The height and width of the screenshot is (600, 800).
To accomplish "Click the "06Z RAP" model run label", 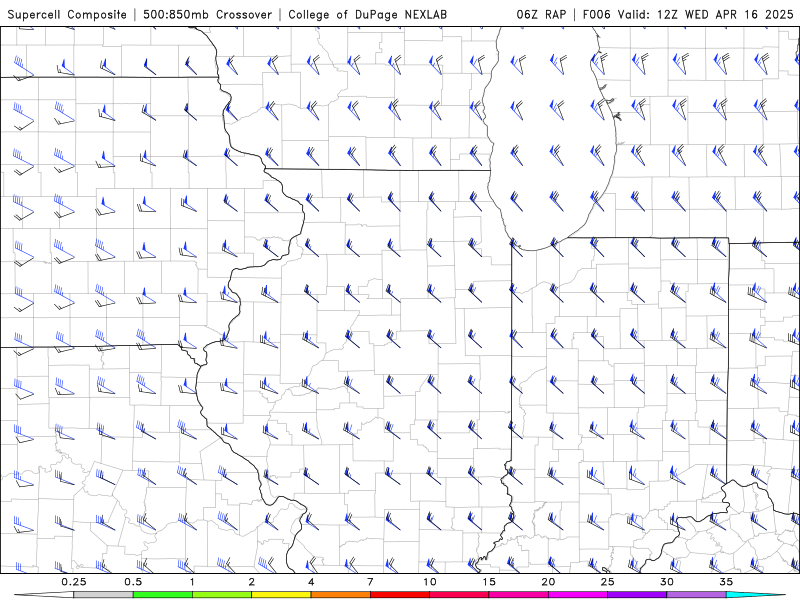I will 541,14.
